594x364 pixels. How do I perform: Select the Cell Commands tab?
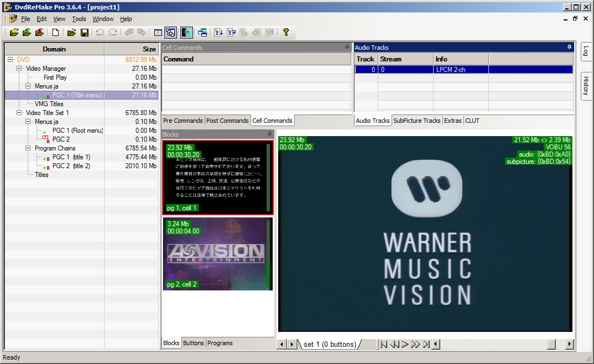point(272,121)
